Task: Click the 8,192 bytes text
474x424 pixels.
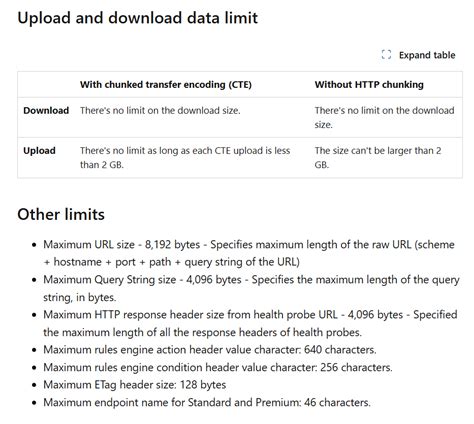Action: 172,245
